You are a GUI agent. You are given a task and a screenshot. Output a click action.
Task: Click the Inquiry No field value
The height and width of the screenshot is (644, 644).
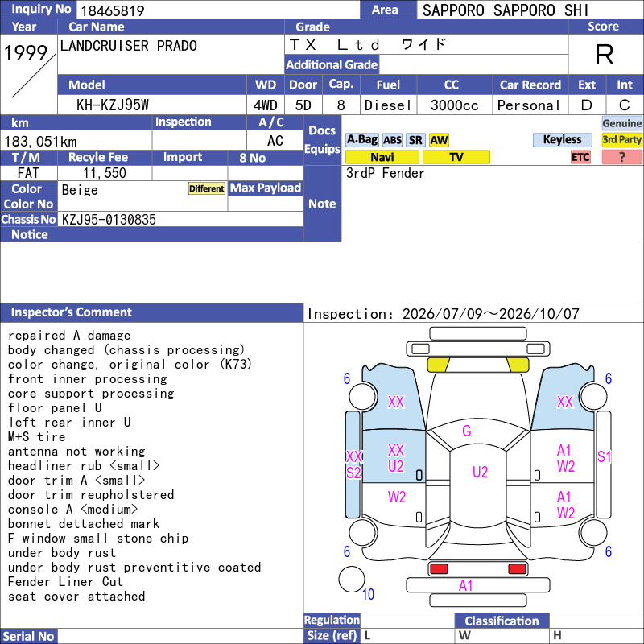[x=113, y=10]
